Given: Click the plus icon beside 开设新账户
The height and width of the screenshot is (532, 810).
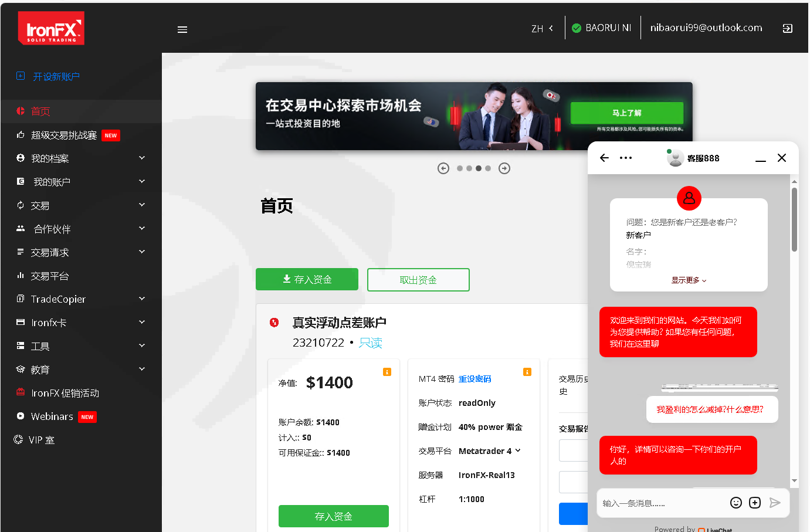Looking at the screenshot, I should pyautogui.click(x=21, y=76).
